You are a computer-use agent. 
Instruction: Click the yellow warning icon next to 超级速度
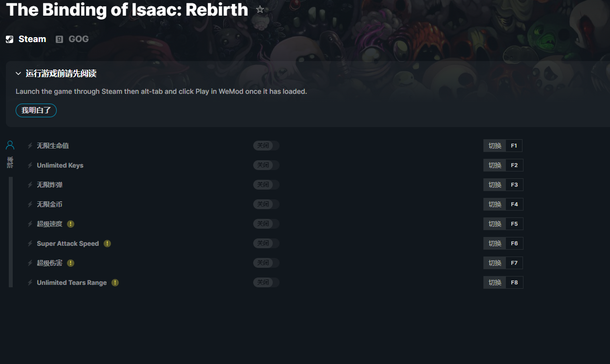click(71, 224)
